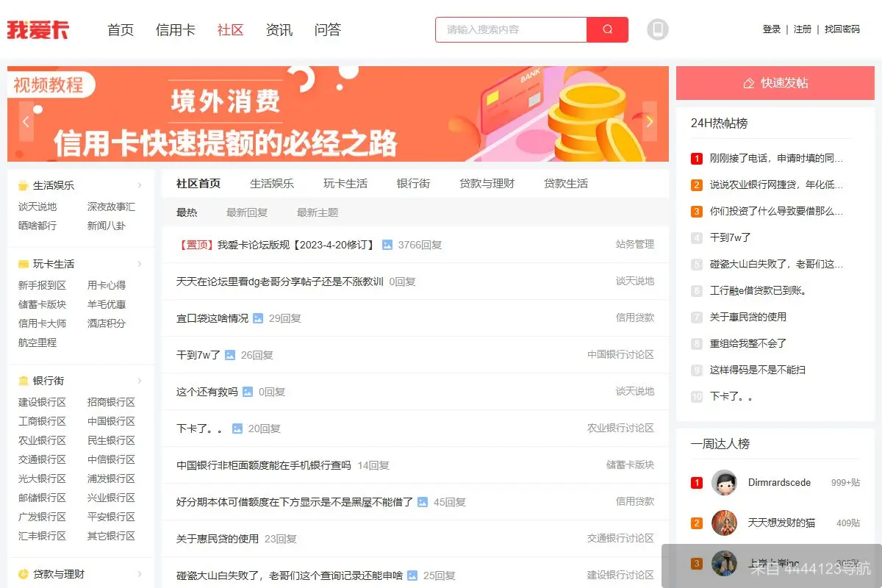Click image icon beside 好分期本体可借额度 post

[423, 502]
